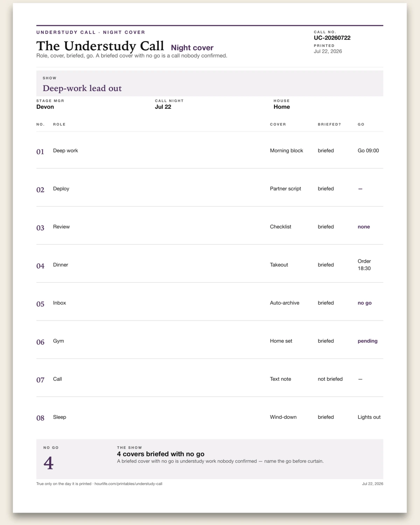Select the 'pending' status for Gym
420x525 pixels.
point(367,341)
